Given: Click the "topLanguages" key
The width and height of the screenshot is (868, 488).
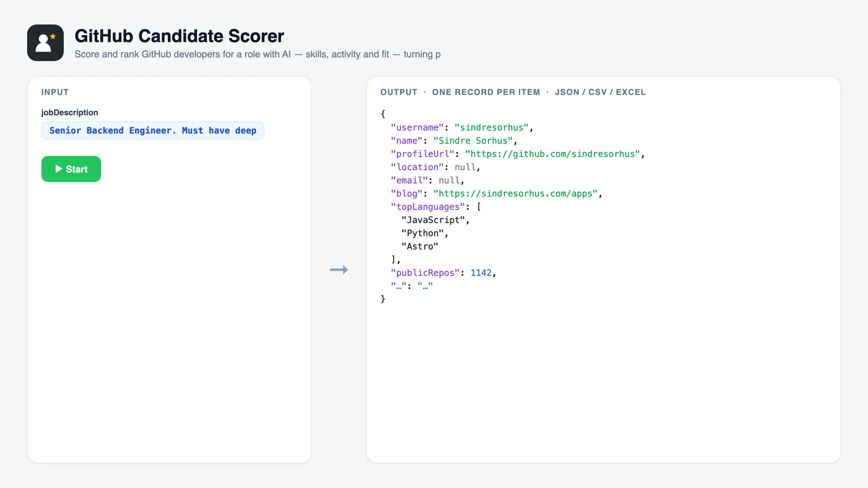Looking at the screenshot, I should coord(428,207).
